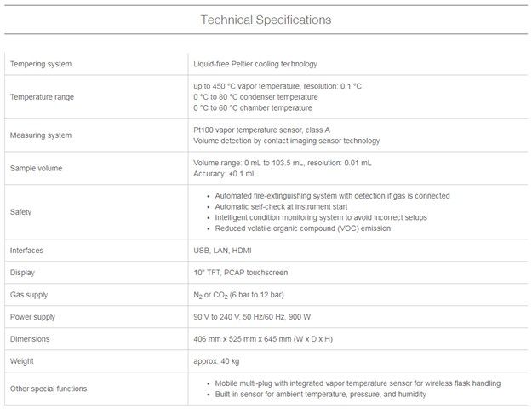Click the 406 mm dimensions value

coord(263,339)
